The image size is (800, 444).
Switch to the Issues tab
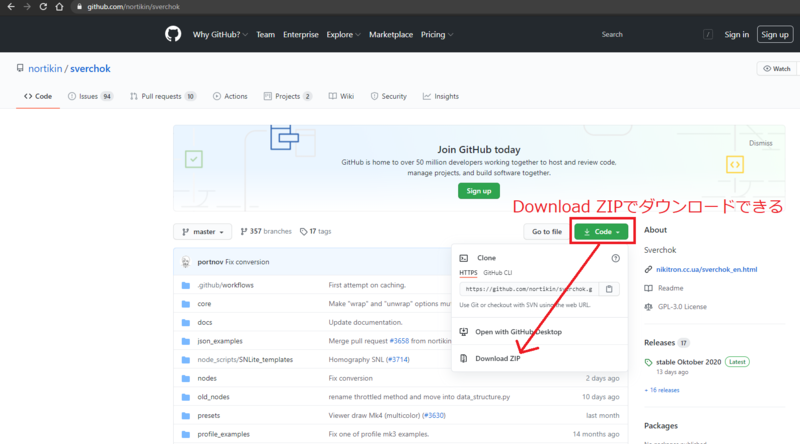pos(90,96)
